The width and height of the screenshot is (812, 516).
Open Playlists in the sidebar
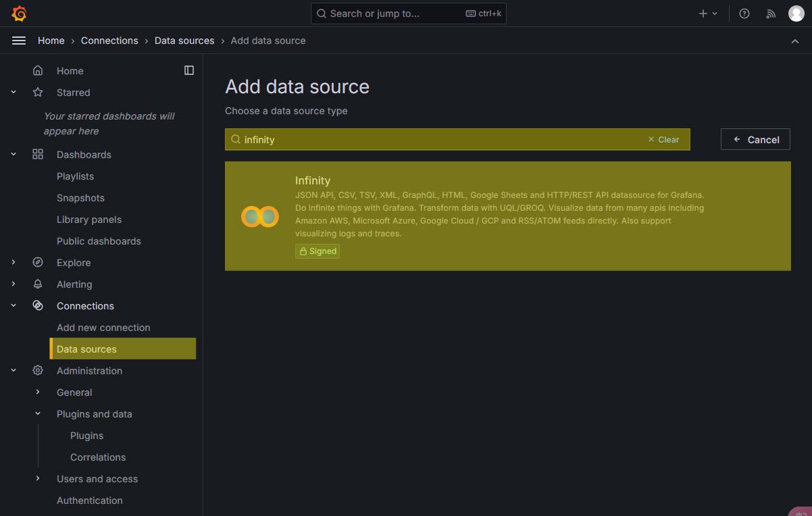tap(75, 176)
